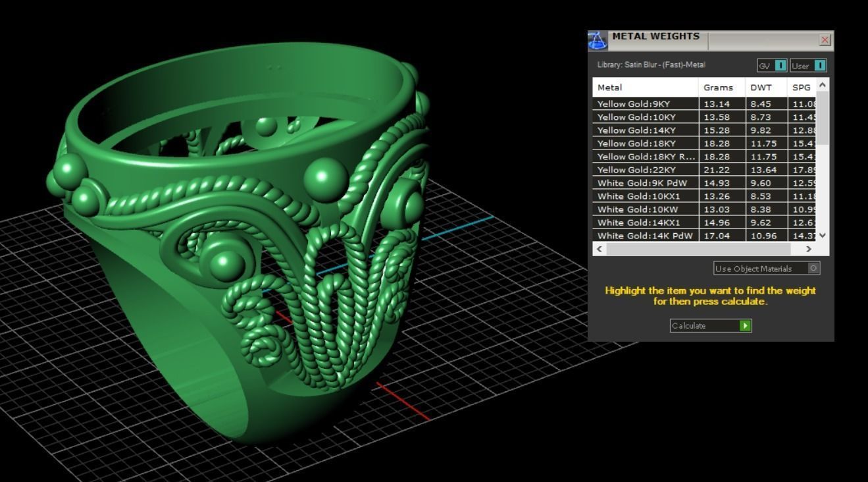Click the Calculate button

point(711,325)
